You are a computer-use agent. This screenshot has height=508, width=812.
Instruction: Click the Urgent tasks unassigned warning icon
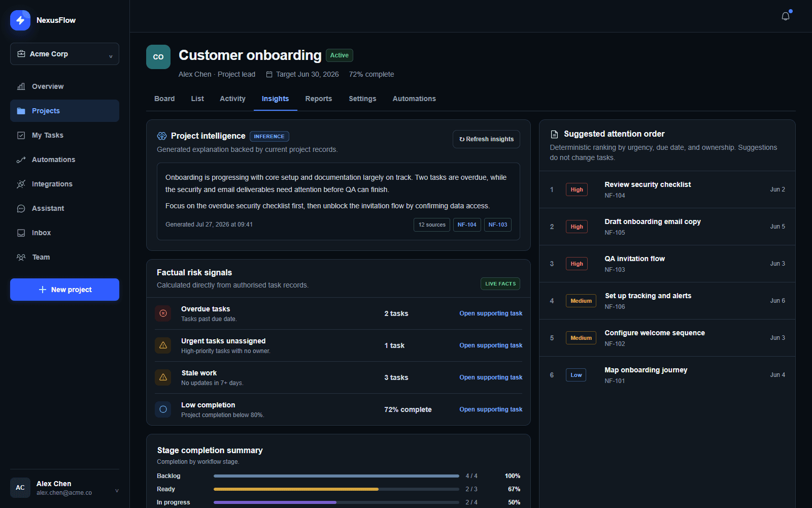pyautogui.click(x=163, y=345)
